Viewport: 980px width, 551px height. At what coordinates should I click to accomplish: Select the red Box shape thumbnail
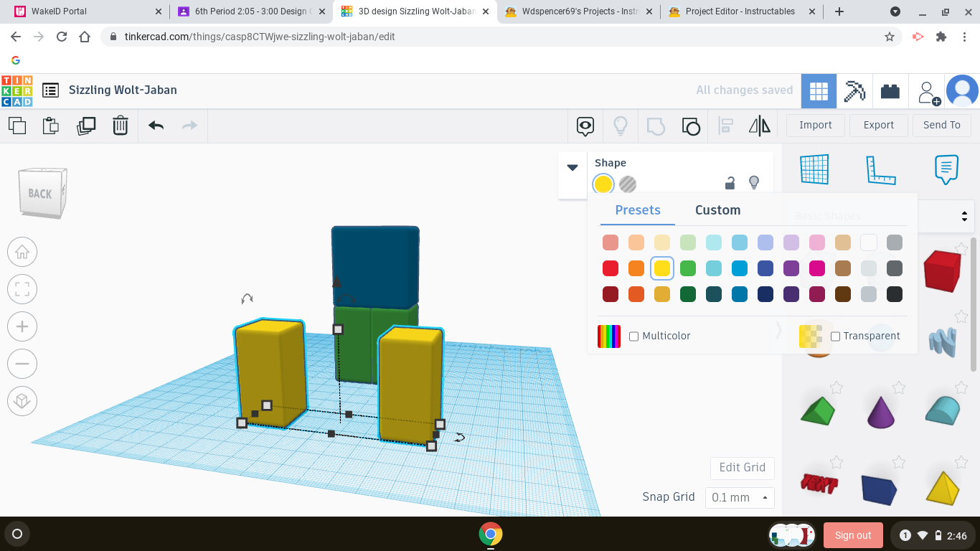[942, 271]
